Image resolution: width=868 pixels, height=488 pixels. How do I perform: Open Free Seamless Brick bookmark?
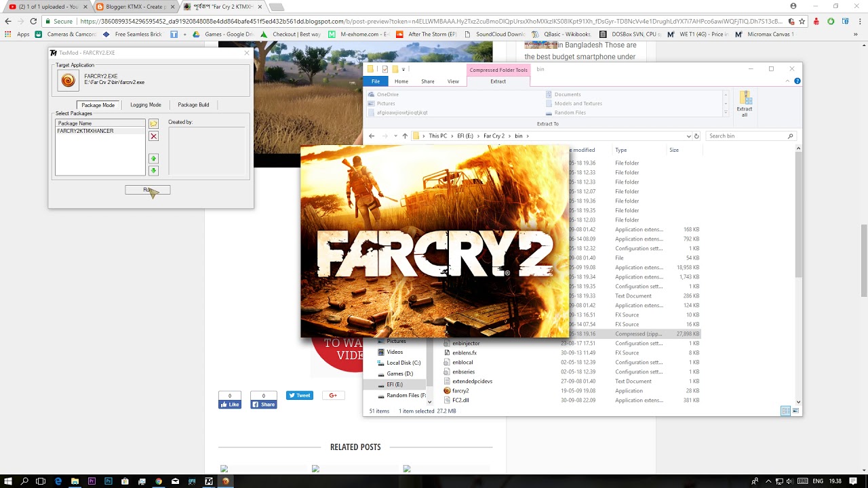(132, 34)
